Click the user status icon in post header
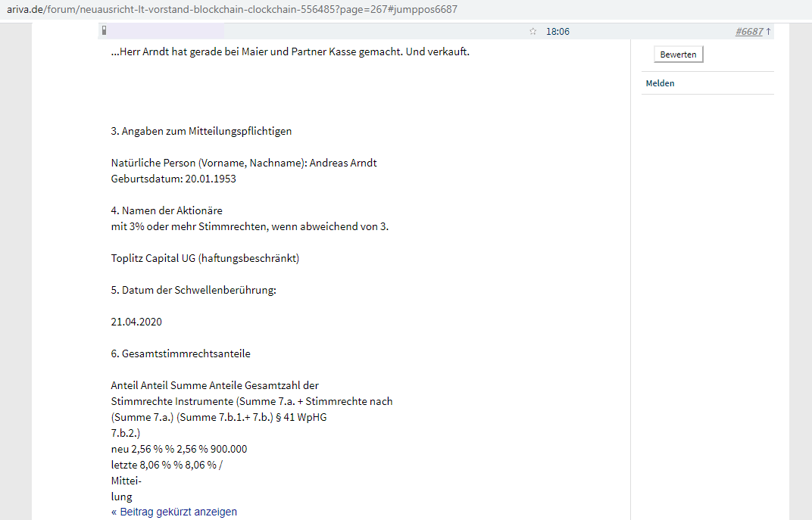The width and height of the screenshot is (812, 520). (x=104, y=31)
